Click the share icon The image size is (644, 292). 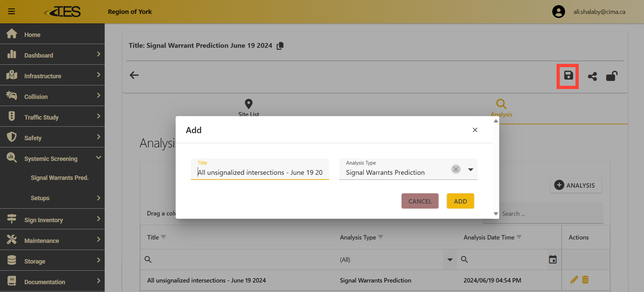592,77
